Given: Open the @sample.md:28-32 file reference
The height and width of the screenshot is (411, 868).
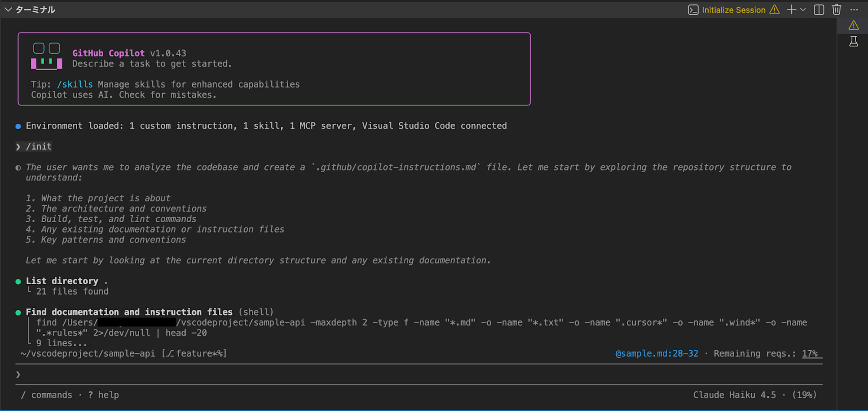Looking at the screenshot, I should click(x=657, y=354).
